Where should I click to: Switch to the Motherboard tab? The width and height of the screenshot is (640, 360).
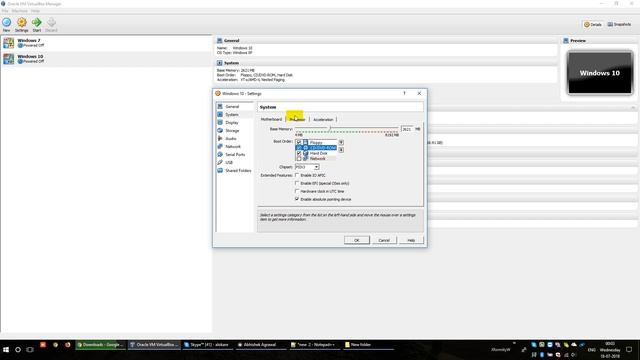coord(271,120)
